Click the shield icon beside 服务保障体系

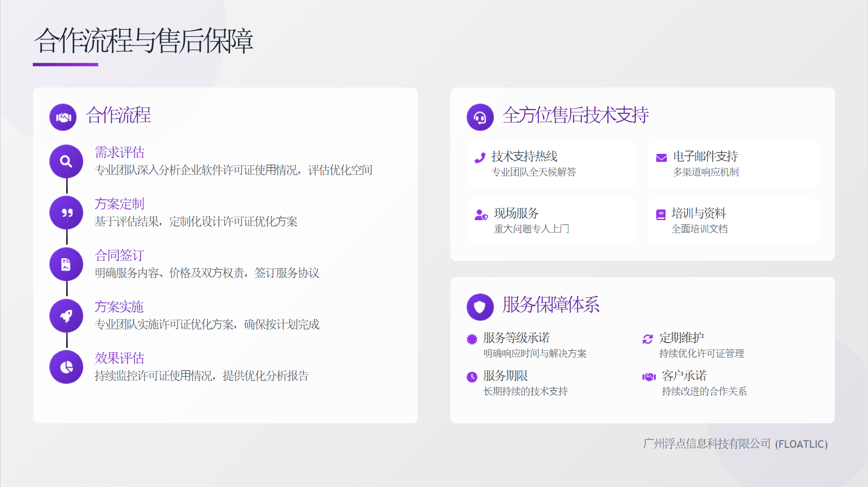click(x=480, y=307)
